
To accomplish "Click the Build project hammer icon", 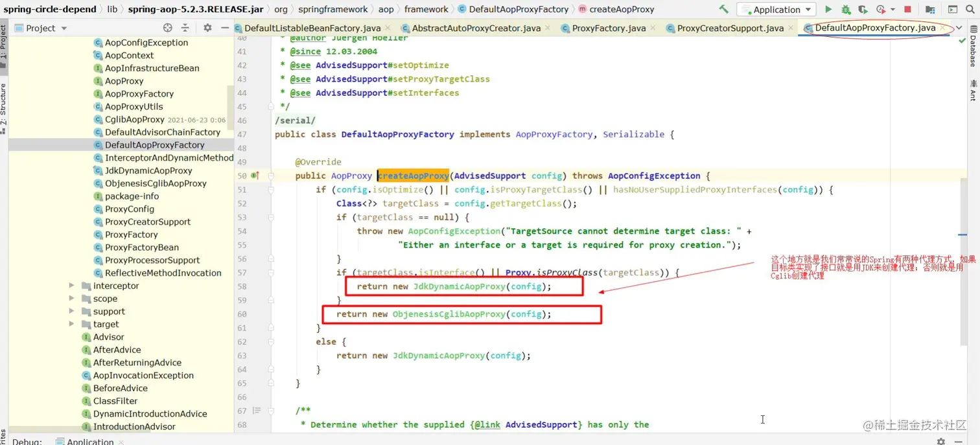I will click(x=724, y=9).
